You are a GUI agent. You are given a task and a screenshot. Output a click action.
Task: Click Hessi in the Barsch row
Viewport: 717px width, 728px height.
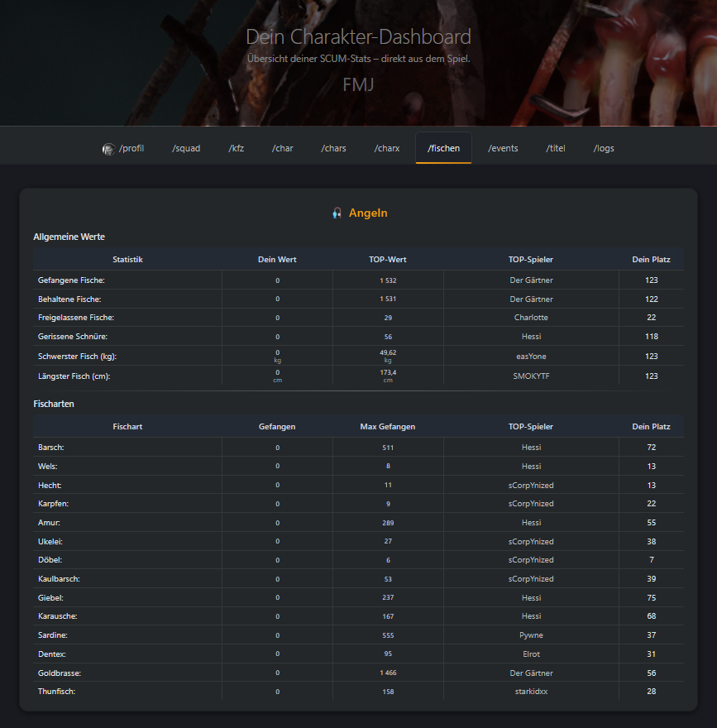click(531, 447)
